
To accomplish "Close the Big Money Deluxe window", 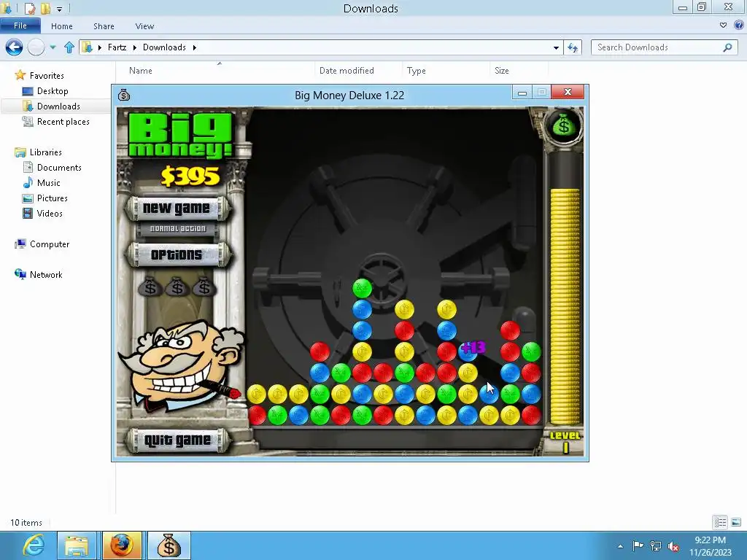I will (x=568, y=92).
